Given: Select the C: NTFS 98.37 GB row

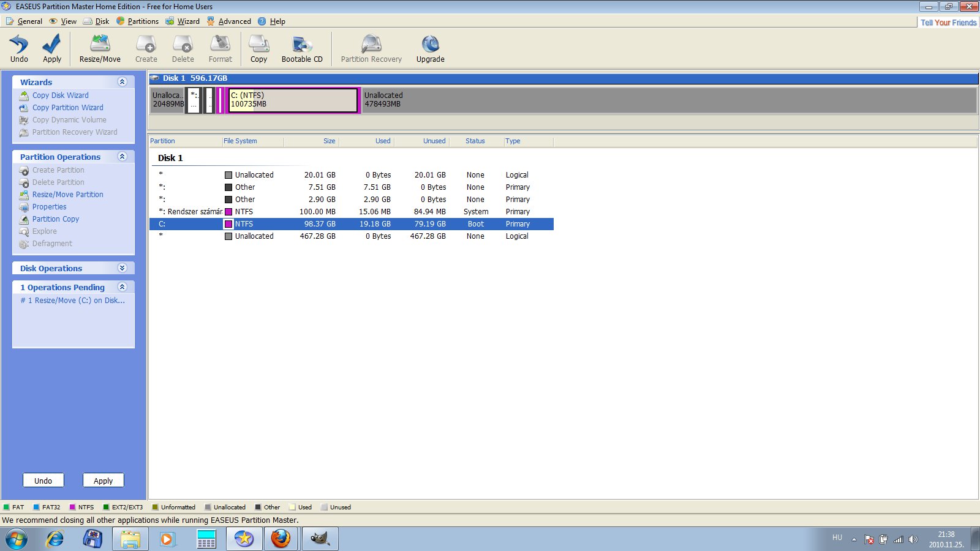Looking at the screenshot, I should (x=352, y=224).
